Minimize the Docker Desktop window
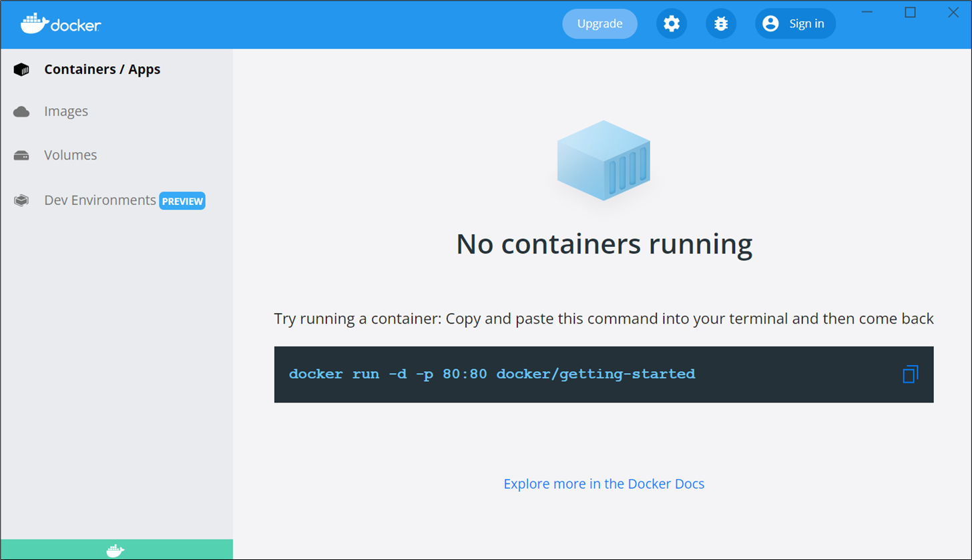The height and width of the screenshot is (560, 972). (867, 12)
